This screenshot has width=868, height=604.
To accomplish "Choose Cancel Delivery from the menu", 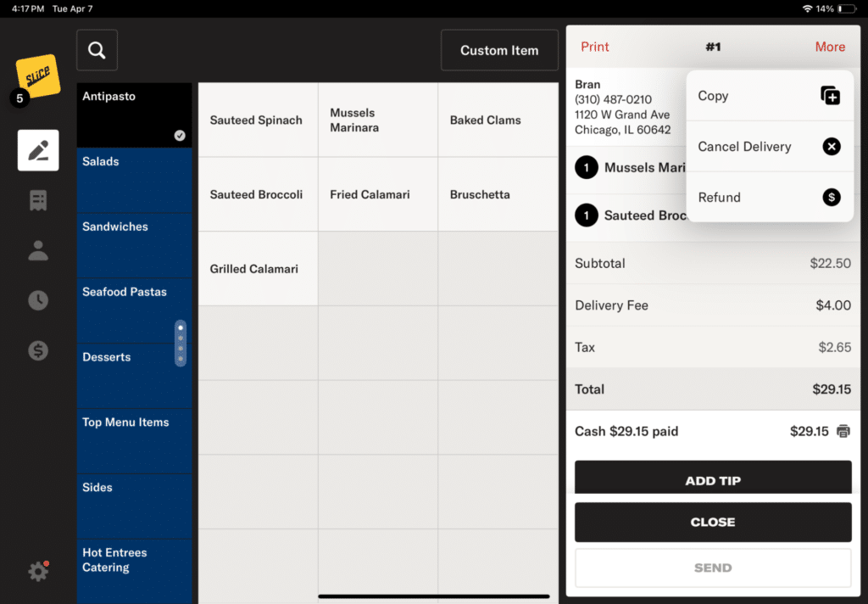I will 770,146.
